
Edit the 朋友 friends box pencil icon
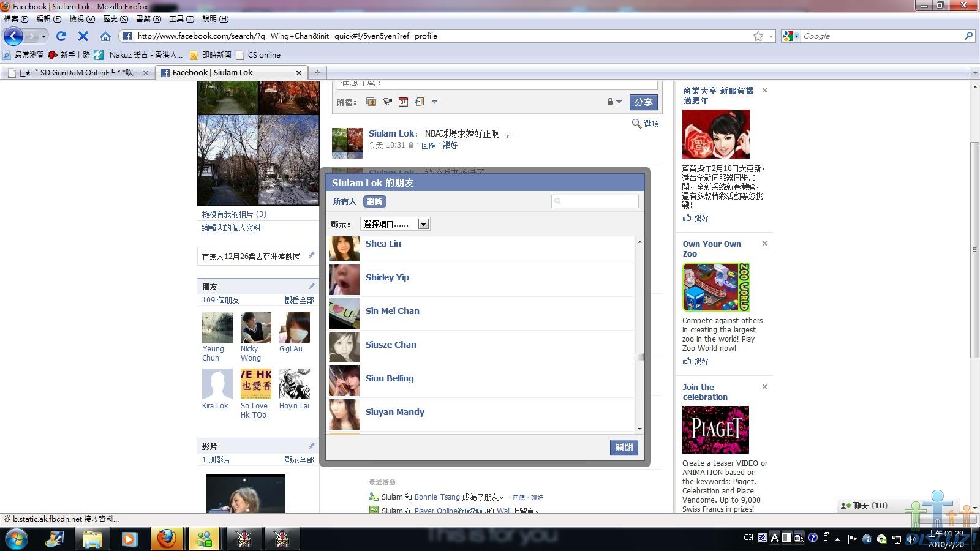tap(311, 286)
